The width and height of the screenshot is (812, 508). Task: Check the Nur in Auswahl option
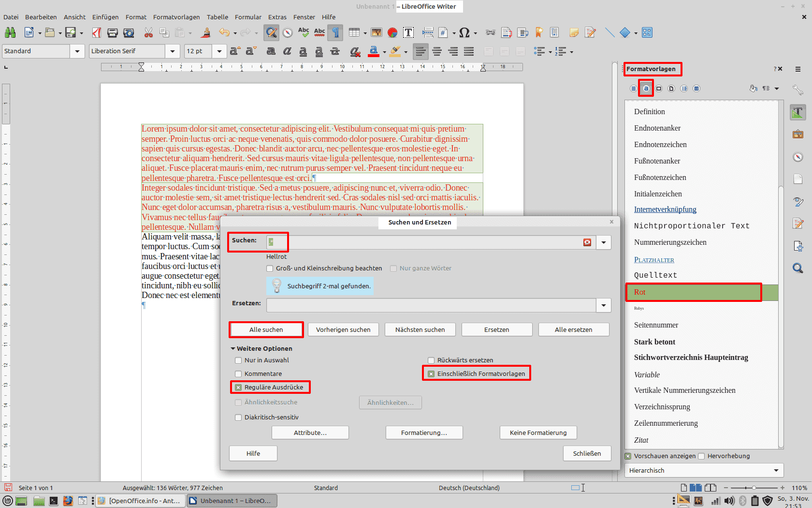point(238,360)
